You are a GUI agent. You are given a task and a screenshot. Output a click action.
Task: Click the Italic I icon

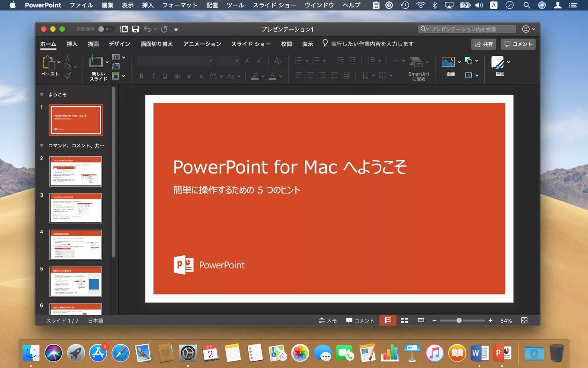(153, 76)
